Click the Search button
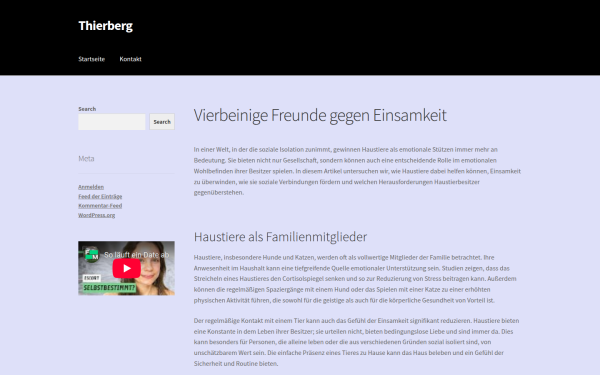This screenshot has width=600, height=375. pos(162,122)
